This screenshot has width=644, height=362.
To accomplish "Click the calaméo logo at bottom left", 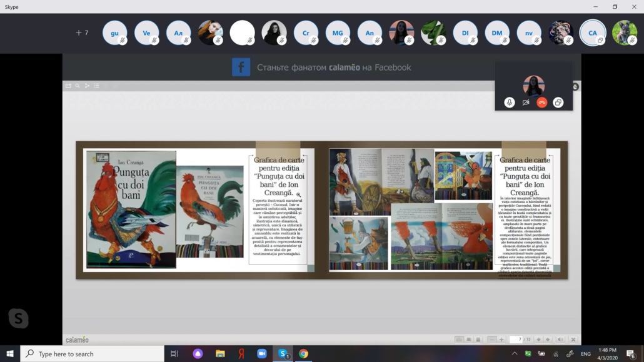I will [77, 340].
